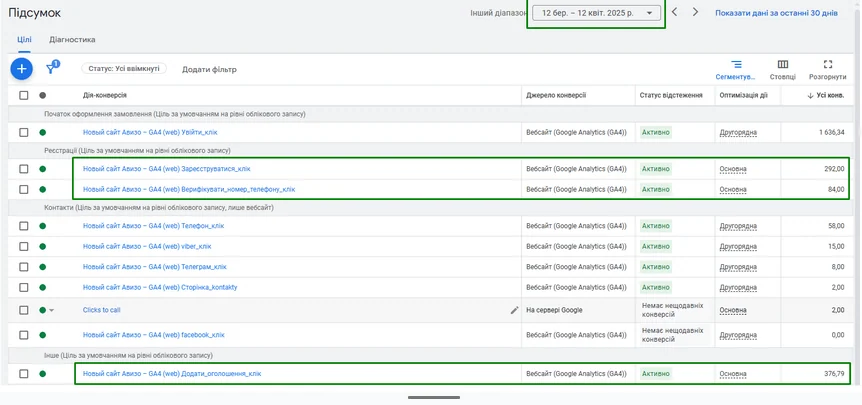
Task: Check the Телеграм_клік row checkbox
Action: 24,267
